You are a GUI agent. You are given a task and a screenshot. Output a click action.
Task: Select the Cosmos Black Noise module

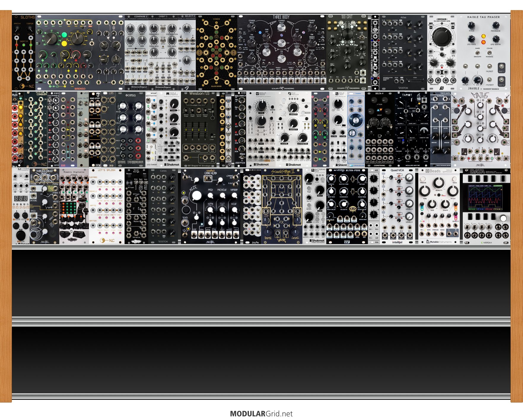217,52
